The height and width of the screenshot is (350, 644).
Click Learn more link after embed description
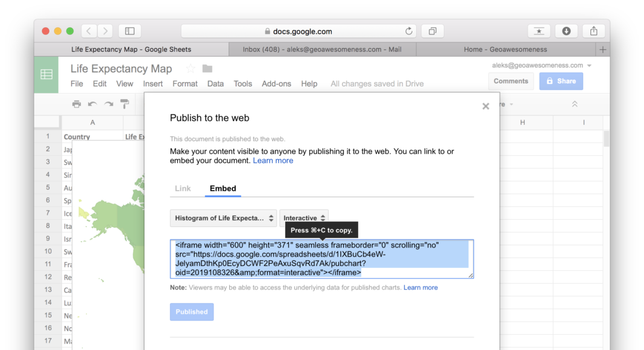tap(273, 161)
